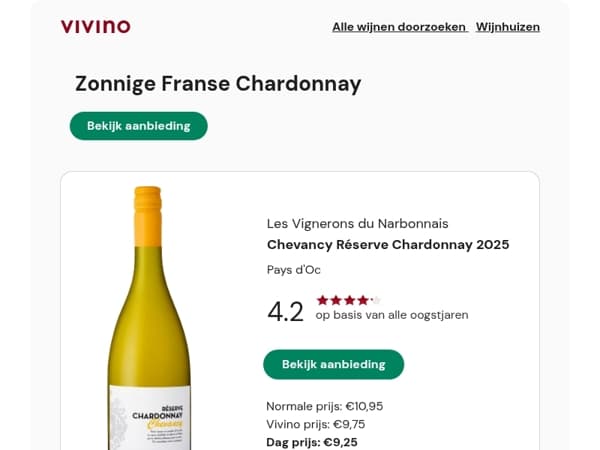The image size is (600, 450).
Task: Click Les Vignerons du Narbonnais winery name
Action: tap(357, 223)
